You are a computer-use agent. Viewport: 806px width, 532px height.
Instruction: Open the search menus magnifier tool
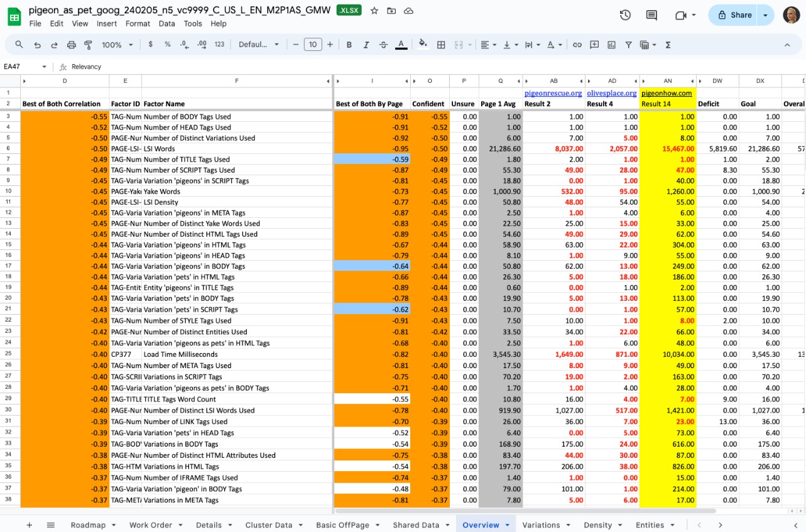(19, 45)
